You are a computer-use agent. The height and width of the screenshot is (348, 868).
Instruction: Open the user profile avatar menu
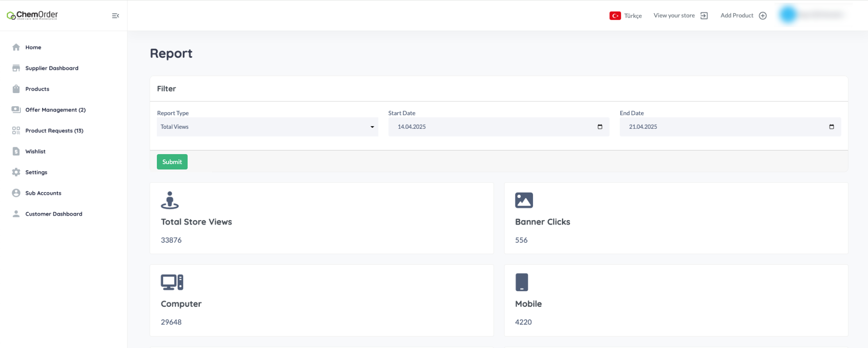pyautogui.click(x=788, y=15)
